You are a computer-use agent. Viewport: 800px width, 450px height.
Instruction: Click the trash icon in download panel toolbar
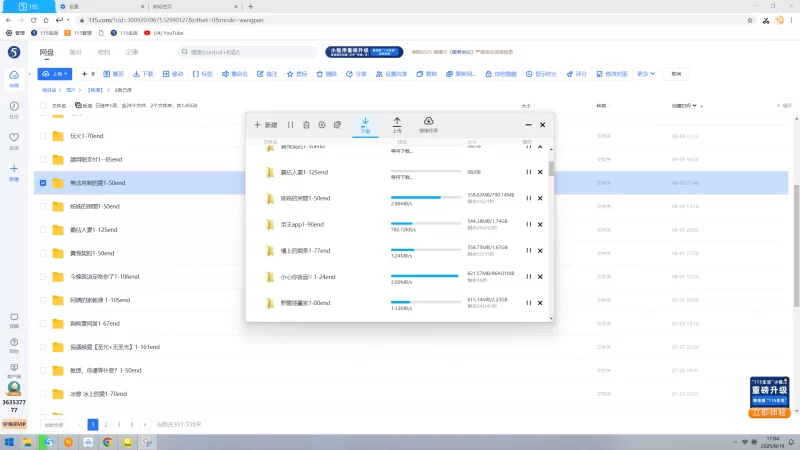point(306,125)
